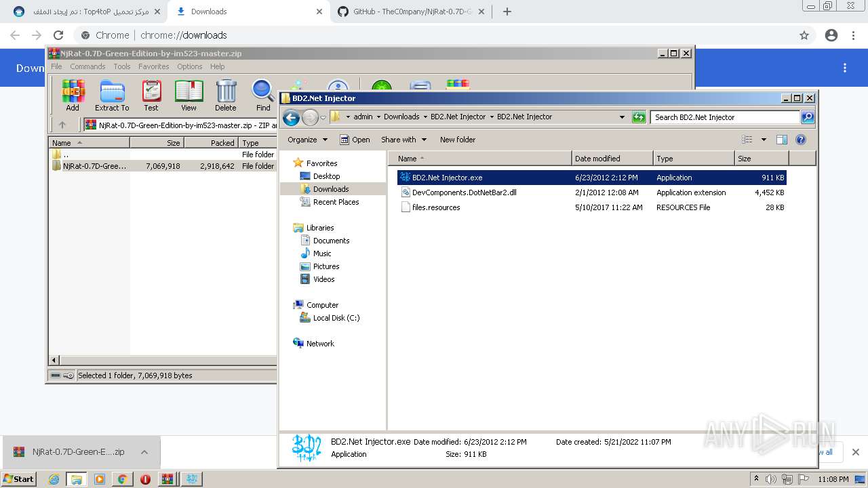
Task: Open the Tools menu in WinRAR
Action: pyautogui.click(x=122, y=66)
